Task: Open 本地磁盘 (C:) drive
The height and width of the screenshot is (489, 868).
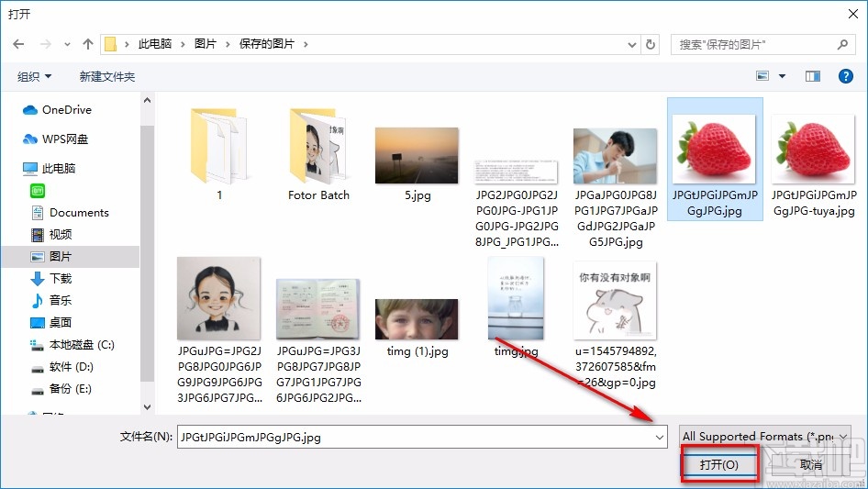Action: [x=72, y=344]
